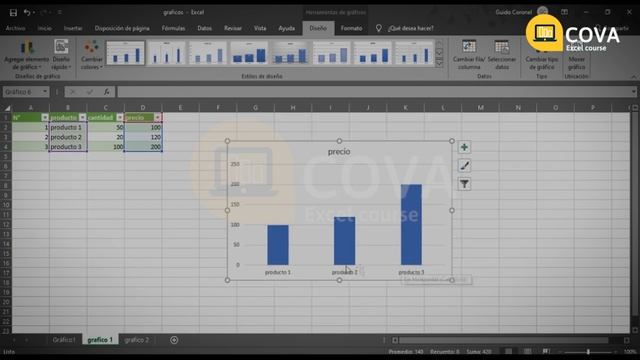Open the producto column filter dropdown
Viewport: 640px width, 360px height.
[x=82, y=118]
